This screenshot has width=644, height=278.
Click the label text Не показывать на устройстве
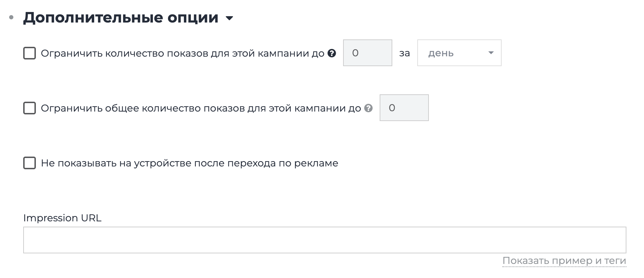(189, 163)
